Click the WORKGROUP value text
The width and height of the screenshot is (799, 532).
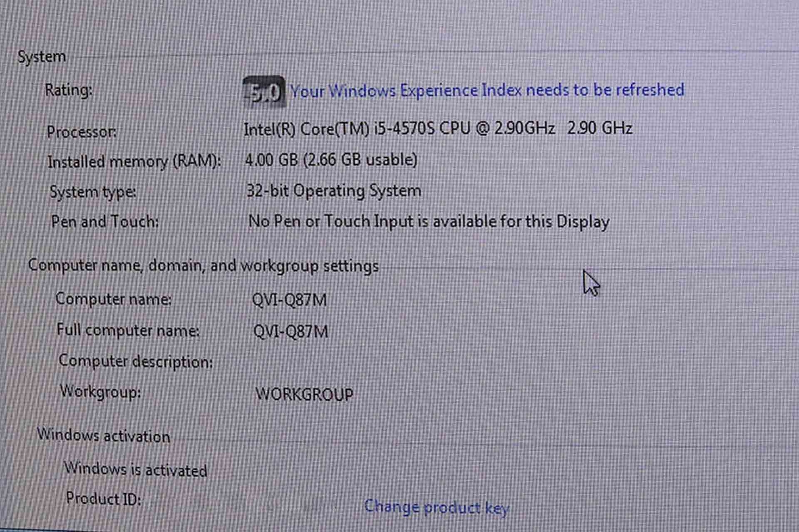tap(304, 394)
